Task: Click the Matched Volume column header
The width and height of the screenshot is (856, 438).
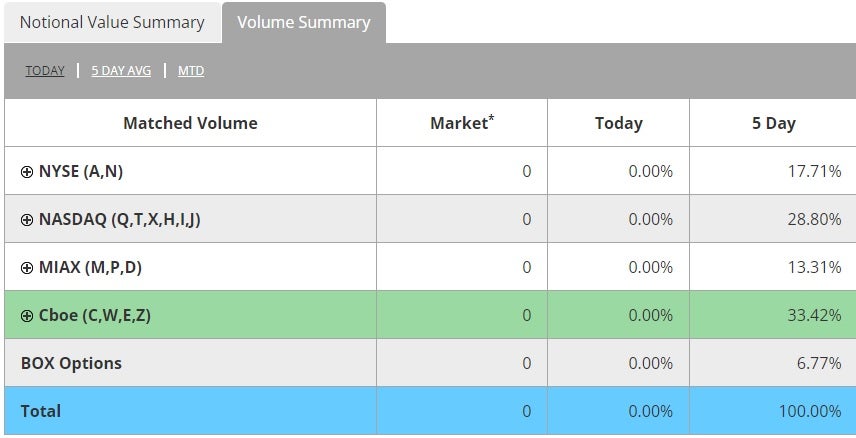Action: coord(190,123)
